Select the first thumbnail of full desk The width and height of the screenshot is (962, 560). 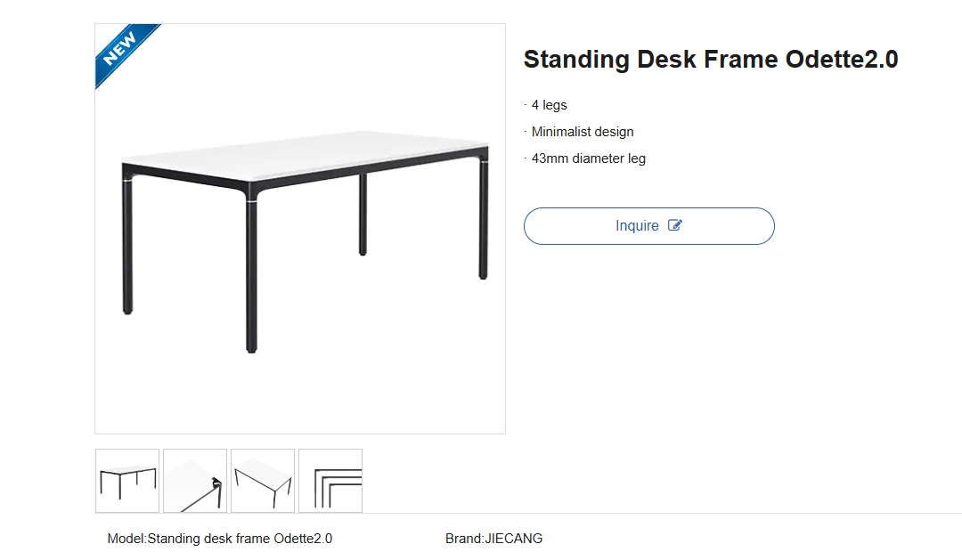[127, 480]
